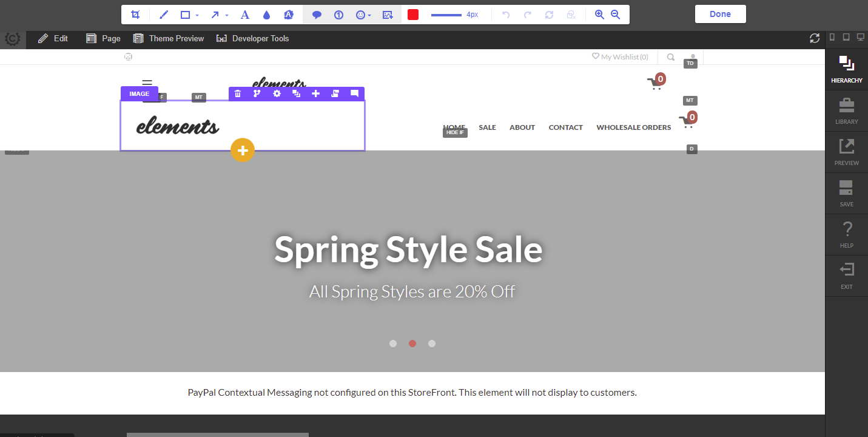Expand the arrow tool options dropdown
Viewport: 868px width, 437px height.
(227, 15)
